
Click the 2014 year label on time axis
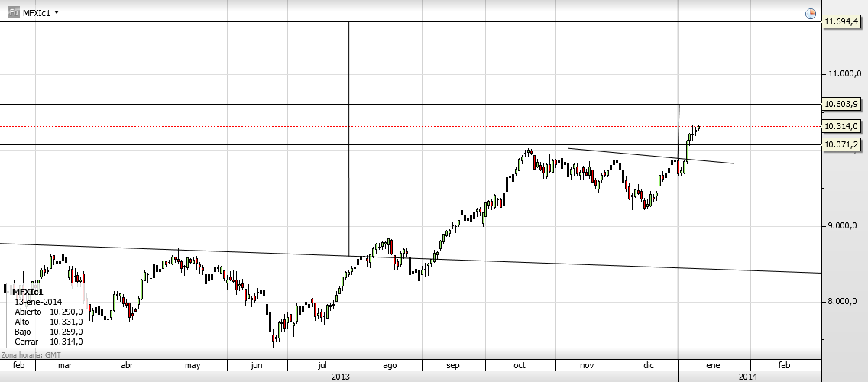pos(748,377)
